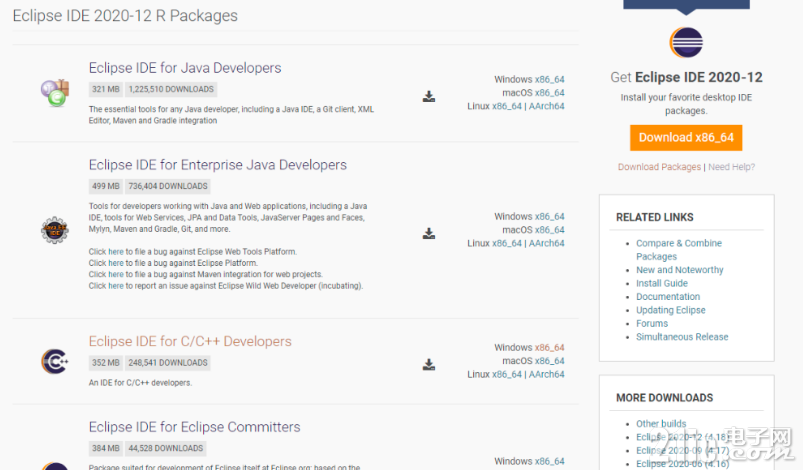
Task: Select Linux AArch64 for Enterprise Java Developers
Action: 546,243
